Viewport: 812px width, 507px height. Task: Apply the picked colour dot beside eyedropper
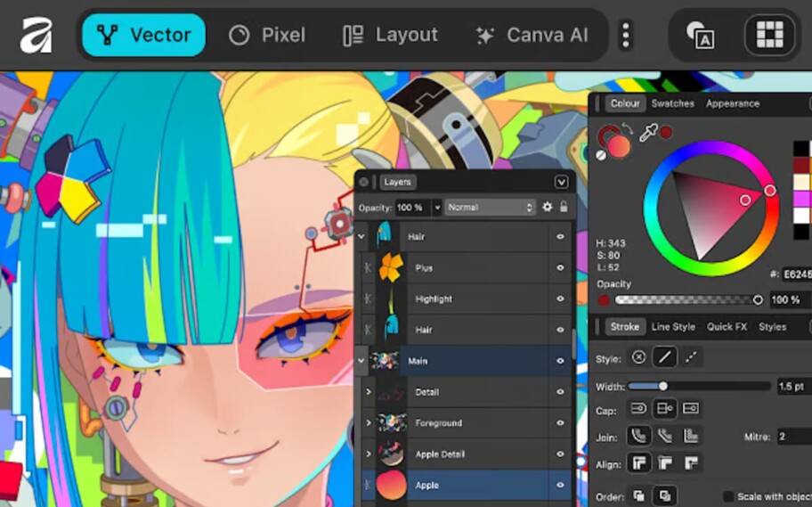tap(667, 133)
